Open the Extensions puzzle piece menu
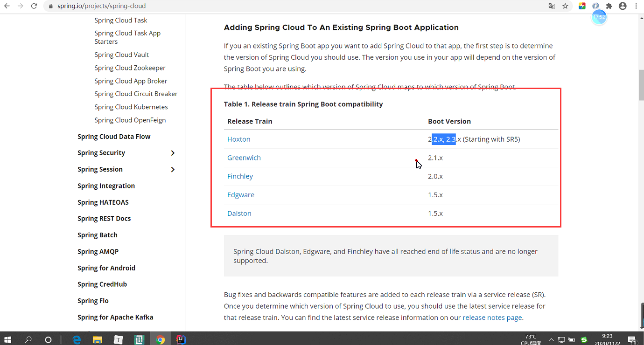644x345 pixels. [x=609, y=6]
